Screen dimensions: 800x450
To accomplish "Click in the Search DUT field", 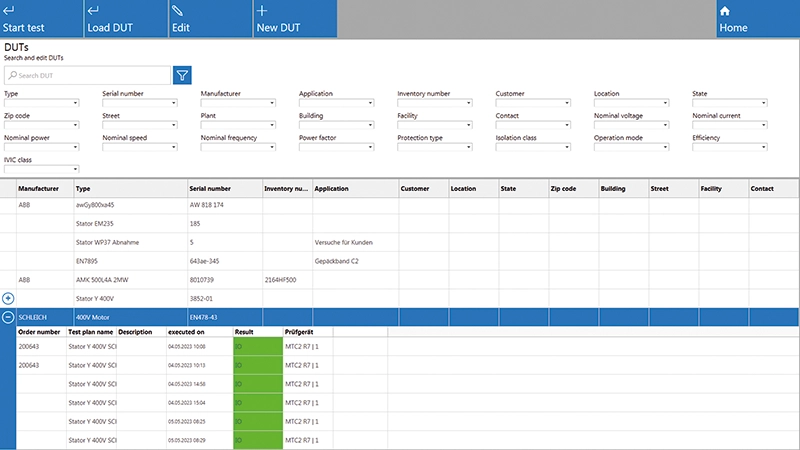I will tap(88, 75).
